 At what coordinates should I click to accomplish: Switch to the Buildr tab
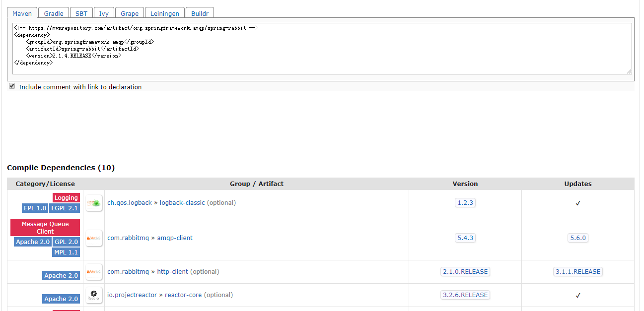[x=200, y=13]
